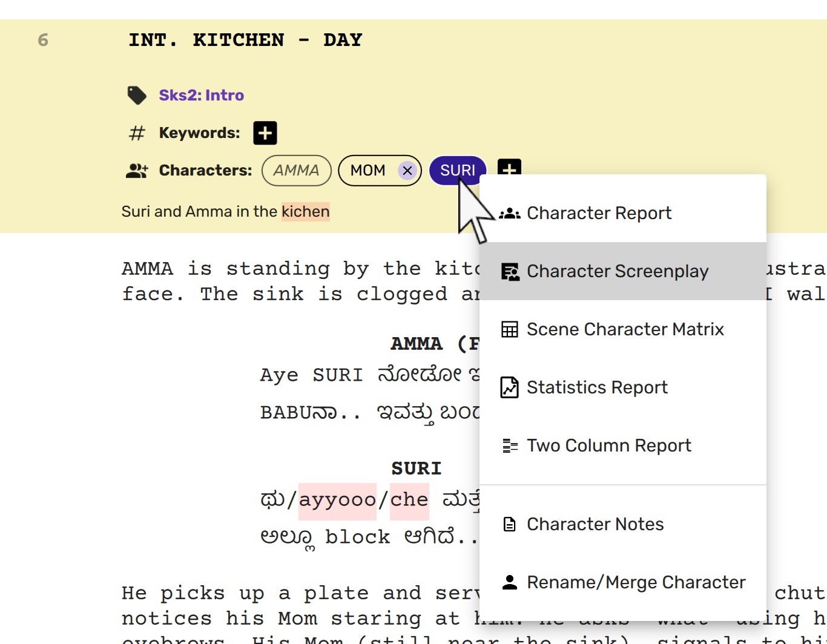This screenshot has height=644, width=827.
Task: Open Character Notes for SURI
Action: 595,524
